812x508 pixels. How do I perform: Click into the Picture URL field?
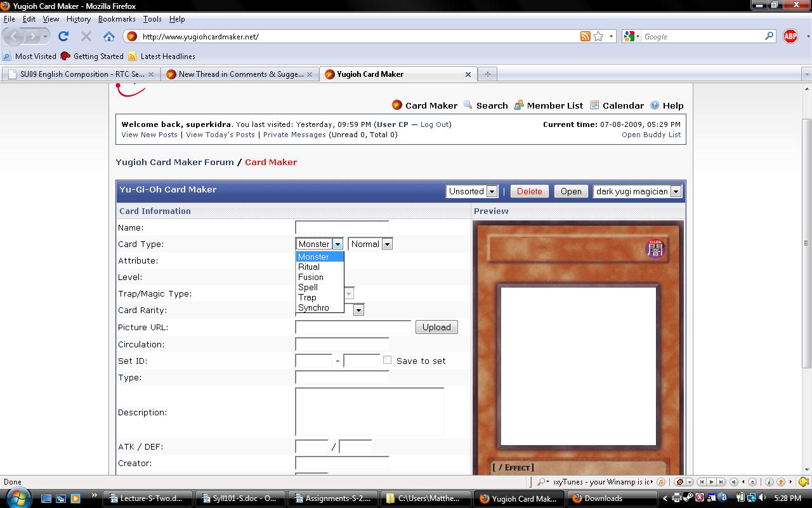(x=353, y=327)
